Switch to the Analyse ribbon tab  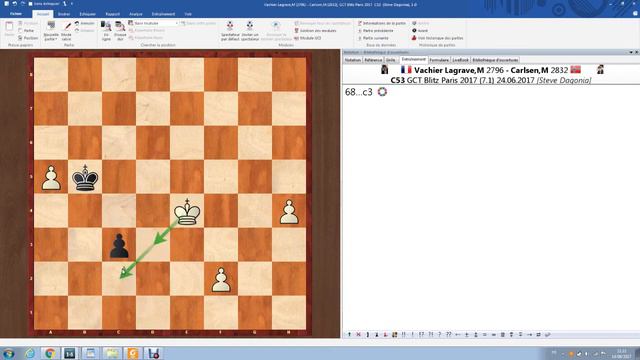(136, 14)
